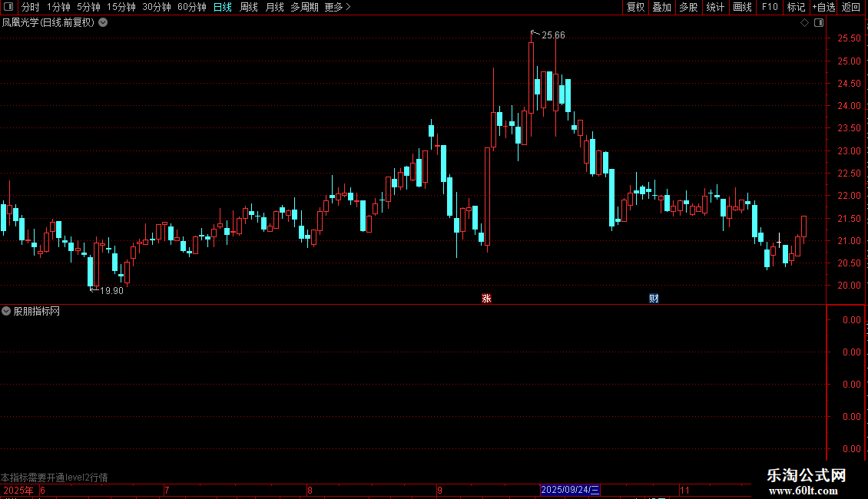Click the 本指标需要开通level2行情 notice
The width and height of the screenshot is (868, 499).
(55, 478)
